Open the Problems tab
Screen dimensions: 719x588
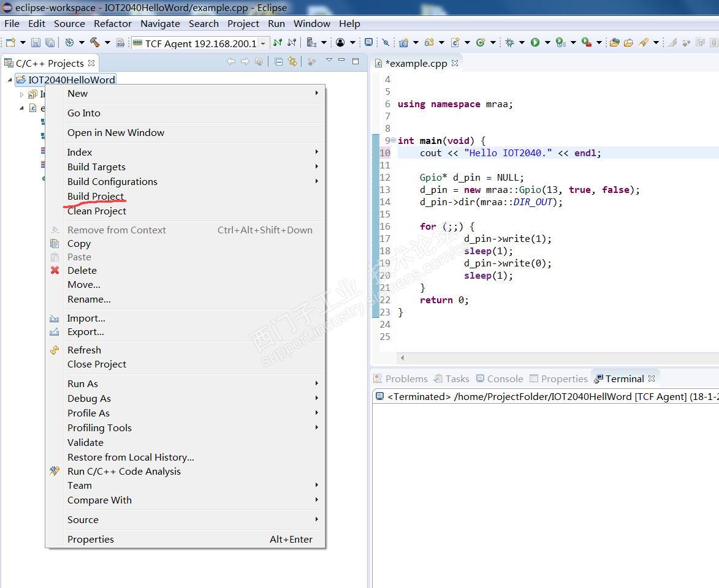point(401,379)
